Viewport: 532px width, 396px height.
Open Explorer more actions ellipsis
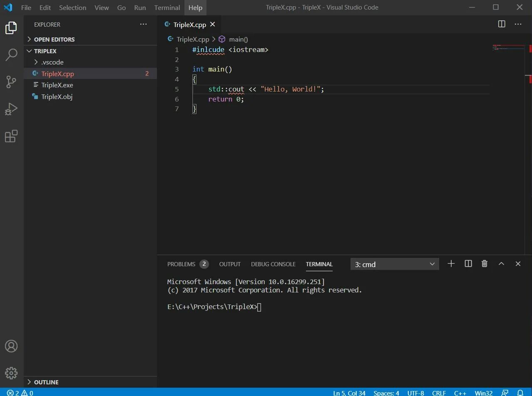click(x=144, y=25)
